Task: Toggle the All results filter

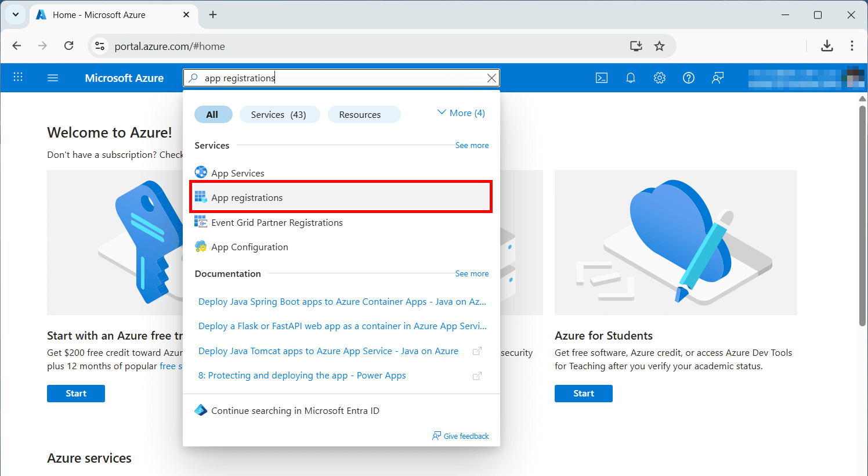Action: (213, 114)
